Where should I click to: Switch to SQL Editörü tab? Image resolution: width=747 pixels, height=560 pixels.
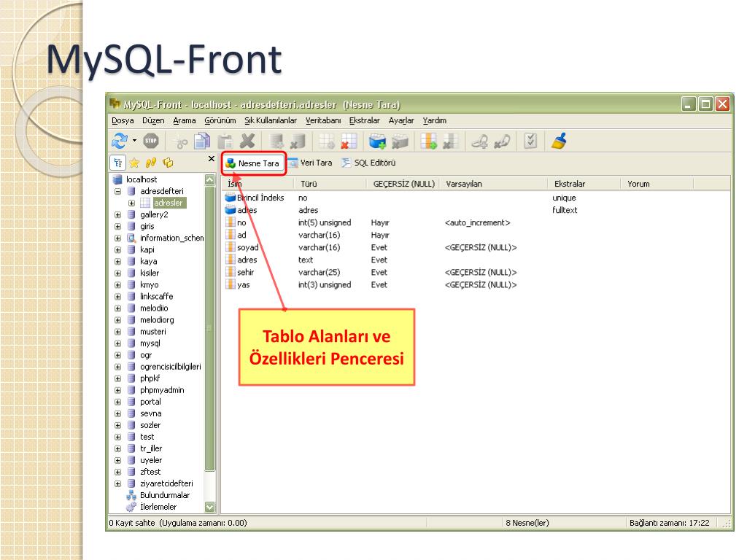(368, 163)
